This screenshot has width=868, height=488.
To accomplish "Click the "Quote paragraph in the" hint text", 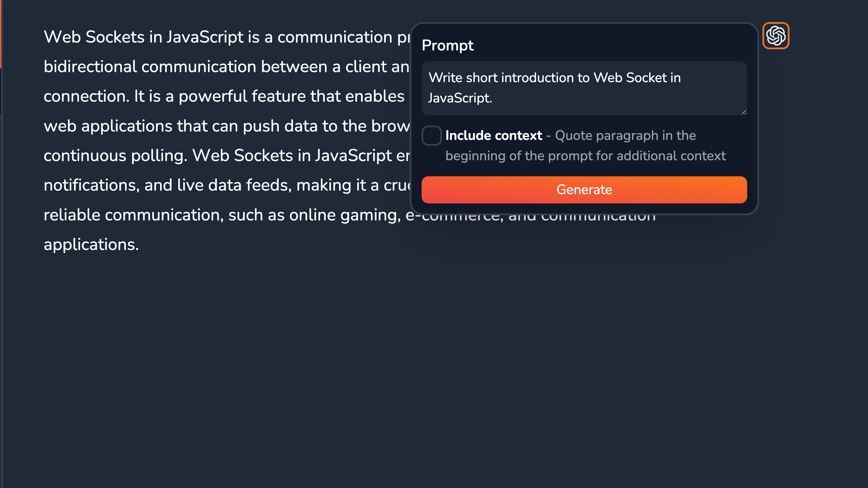I will pyautogui.click(x=626, y=135).
